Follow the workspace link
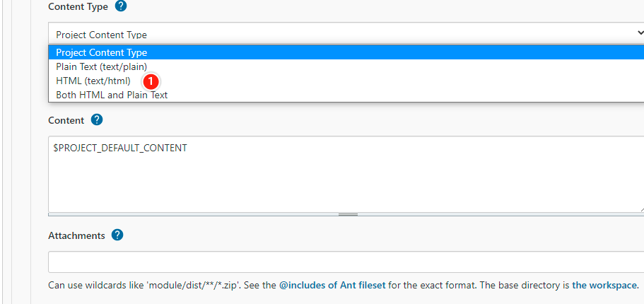The width and height of the screenshot is (644, 304). [x=605, y=286]
